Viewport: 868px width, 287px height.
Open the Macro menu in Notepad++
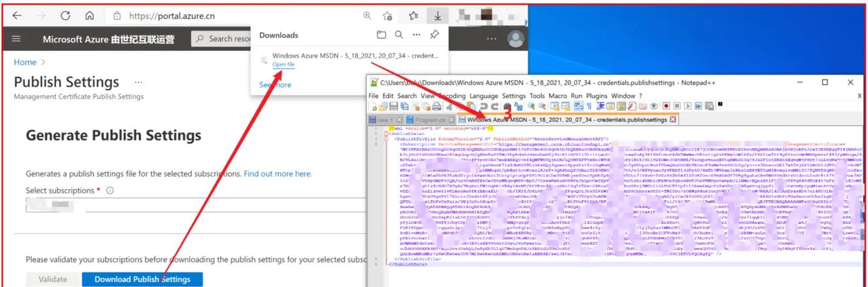pos(557,96)
